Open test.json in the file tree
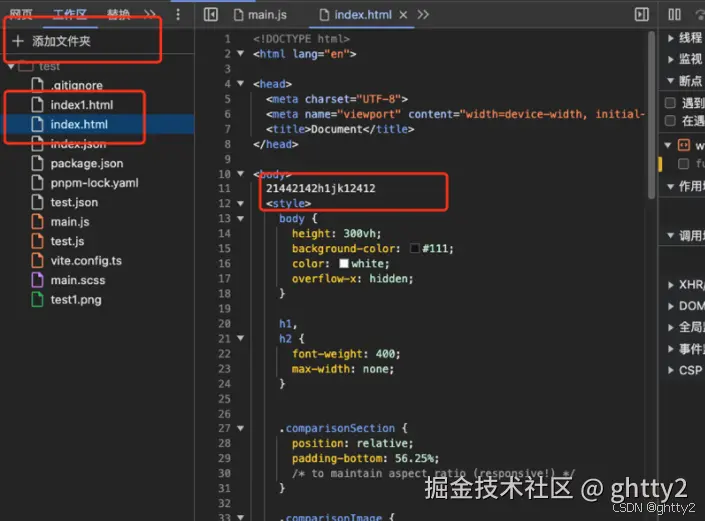This screenshot has height=521, width=705. pos(74,202)
